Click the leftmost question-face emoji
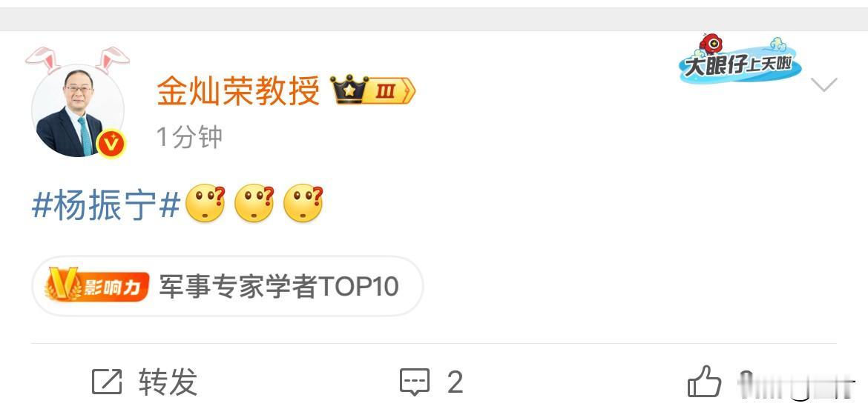868x412 pixels. click(206, 203)
